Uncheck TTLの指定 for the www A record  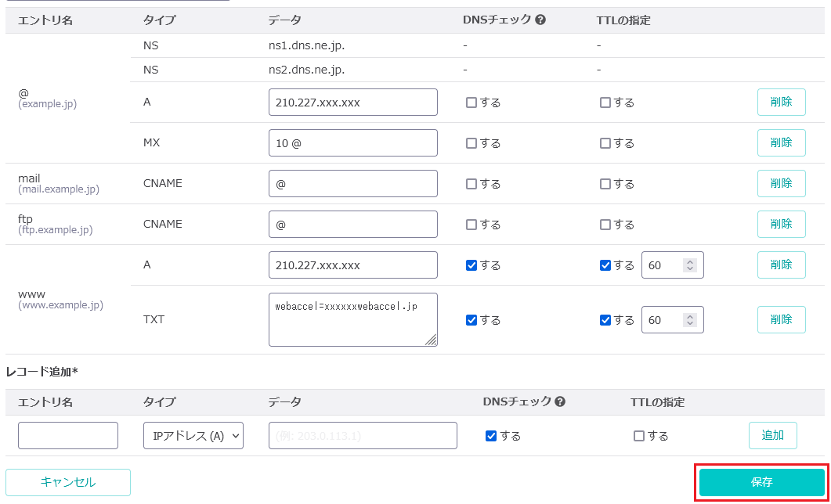605,265
